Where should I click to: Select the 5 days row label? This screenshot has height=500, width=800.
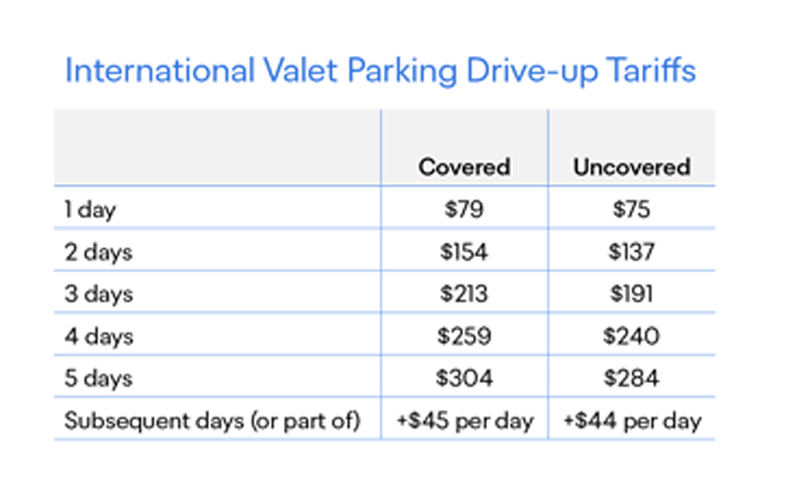(x=98, y=378)
